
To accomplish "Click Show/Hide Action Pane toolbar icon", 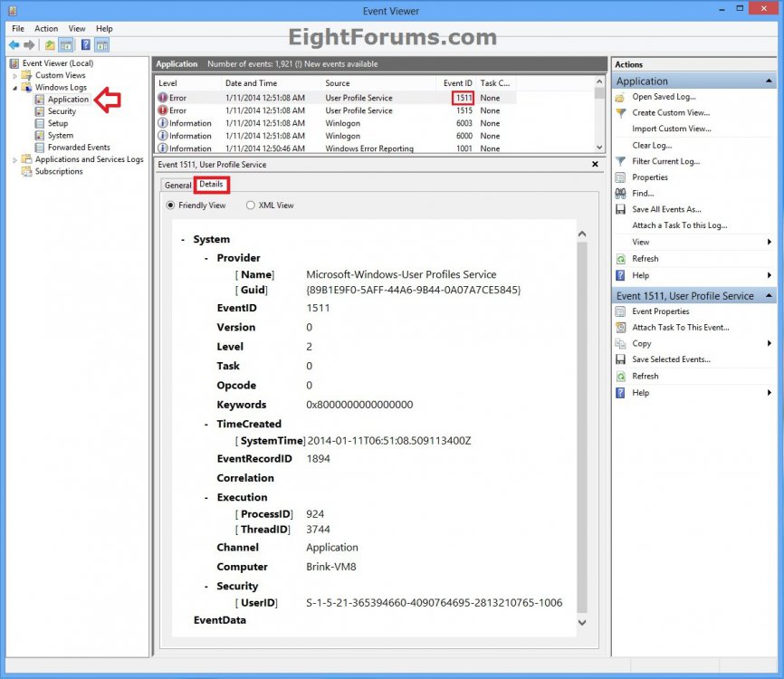I will (x=102, y=45).
